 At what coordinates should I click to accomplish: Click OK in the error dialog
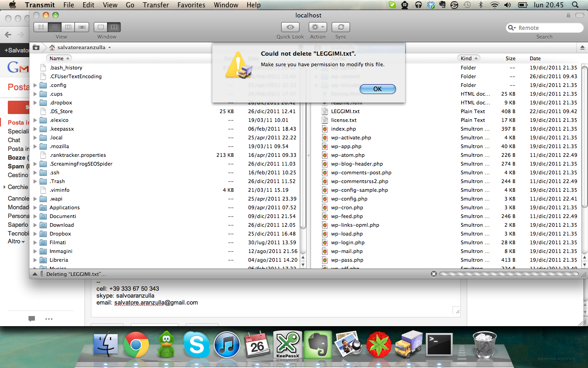377,89
